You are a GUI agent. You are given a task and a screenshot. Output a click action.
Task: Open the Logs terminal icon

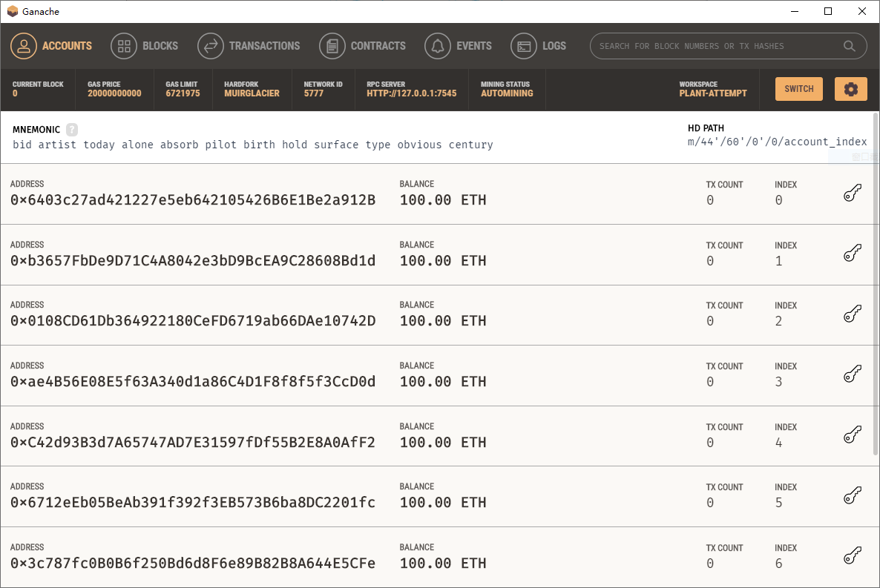point(524,46)
